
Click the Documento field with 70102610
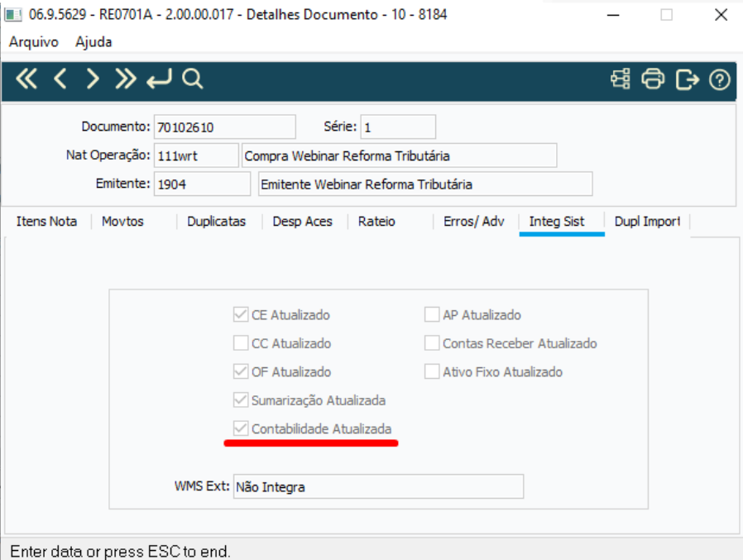coord(224,127)
